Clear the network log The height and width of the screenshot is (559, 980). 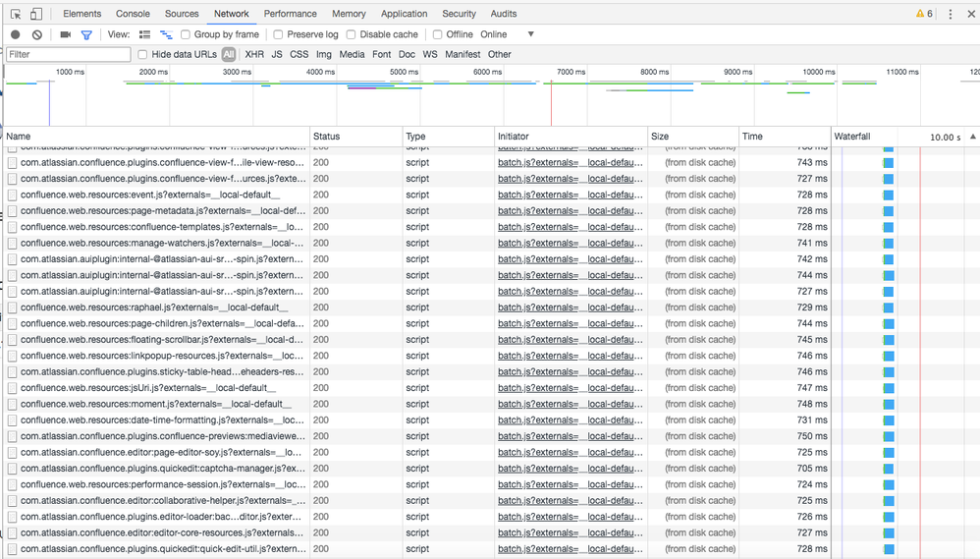click(x=37, y=34)
